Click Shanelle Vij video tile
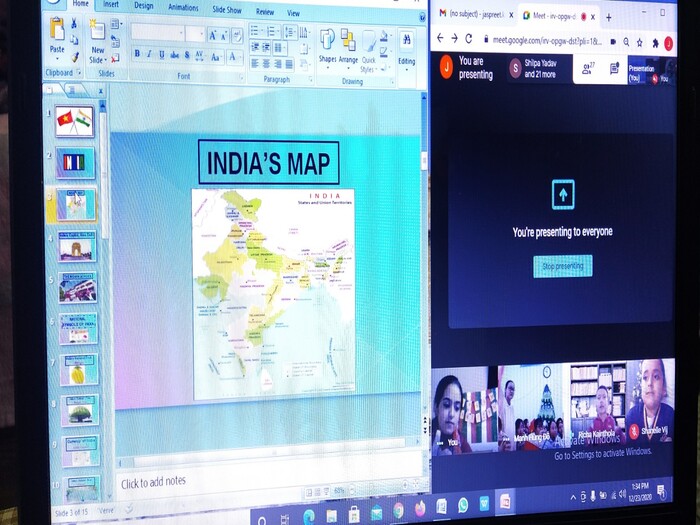 (650, 400)
